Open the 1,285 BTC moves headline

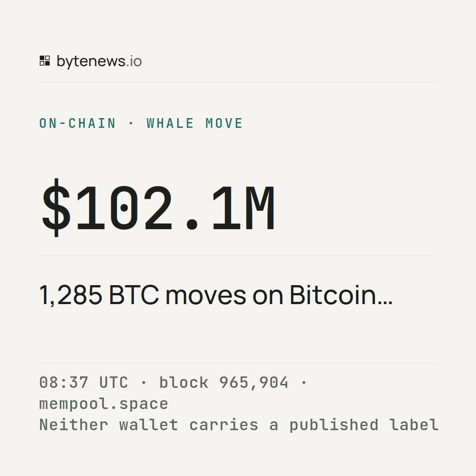216,295
